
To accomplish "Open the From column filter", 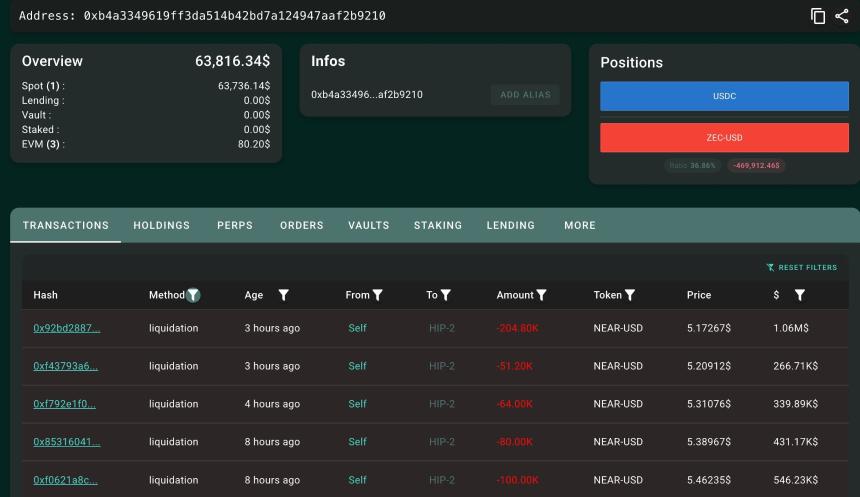I will pos(377,295).
